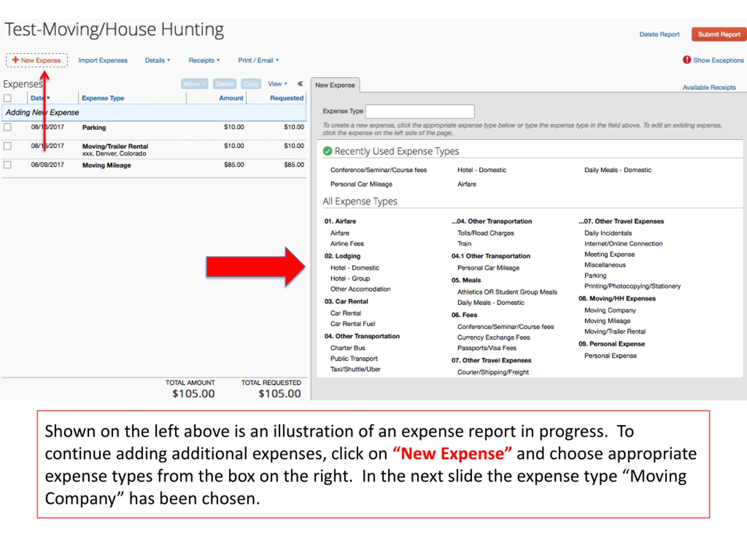Open the Details dropdown menu
747x560 pixels.
(x=157, y=60)
